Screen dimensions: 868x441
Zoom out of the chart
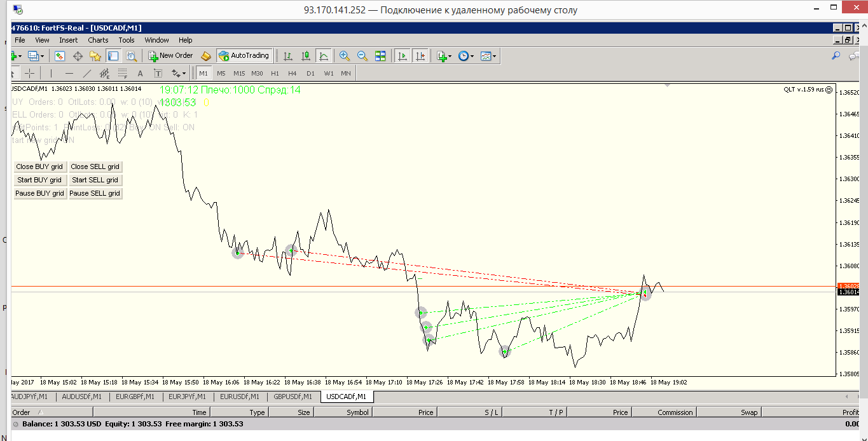362,56
